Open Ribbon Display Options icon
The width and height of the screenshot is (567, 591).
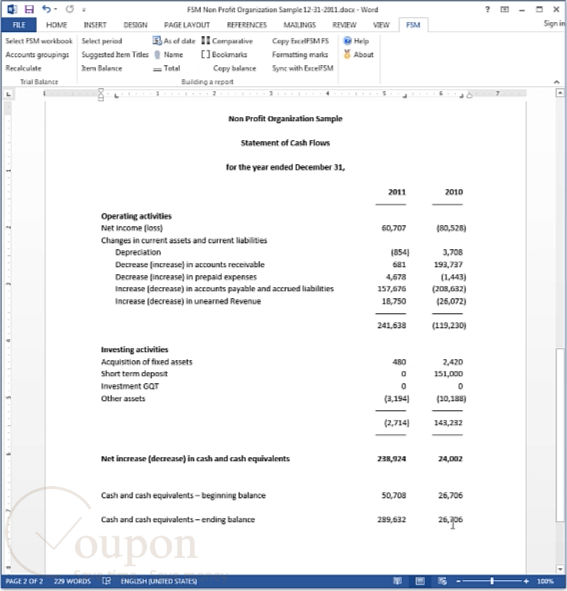click(504, 9)
